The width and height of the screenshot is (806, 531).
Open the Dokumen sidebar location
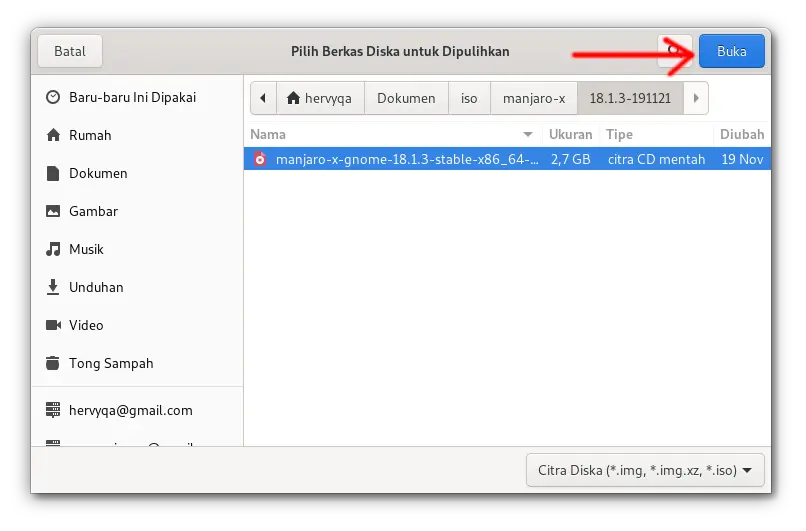[137, 173]
